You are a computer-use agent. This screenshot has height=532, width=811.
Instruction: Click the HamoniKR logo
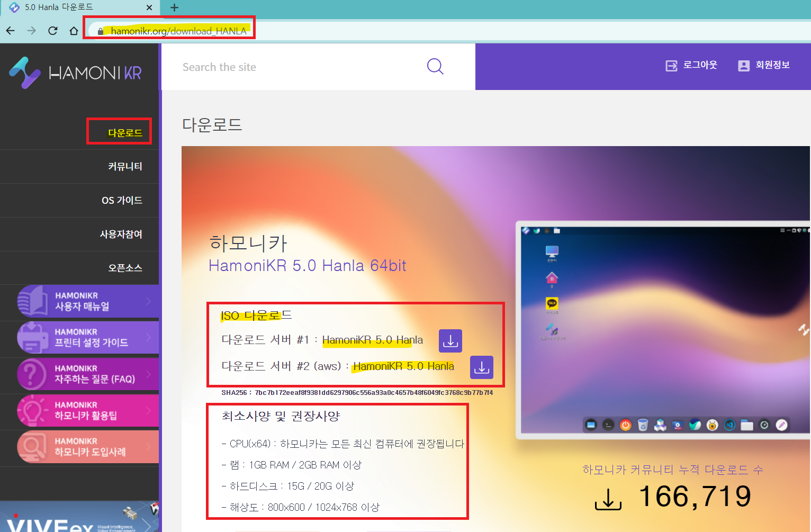tap(75, 73)
